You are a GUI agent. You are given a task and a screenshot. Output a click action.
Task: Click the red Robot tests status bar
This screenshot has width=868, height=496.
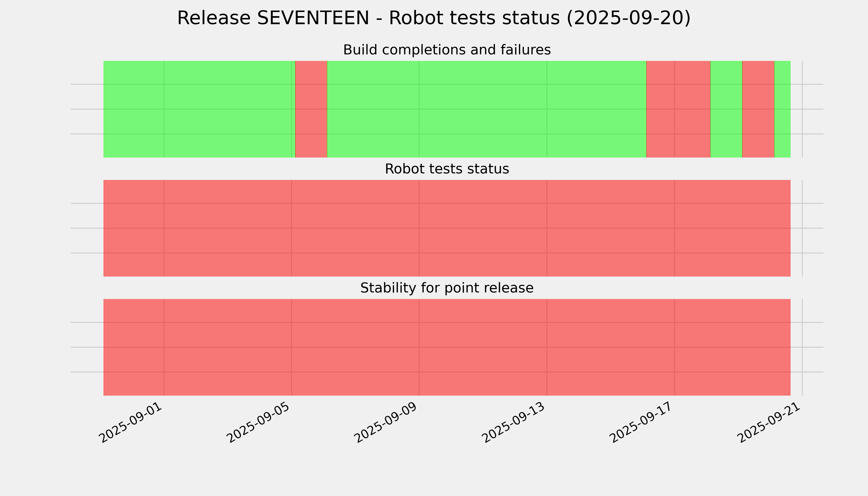click(447, 228)
